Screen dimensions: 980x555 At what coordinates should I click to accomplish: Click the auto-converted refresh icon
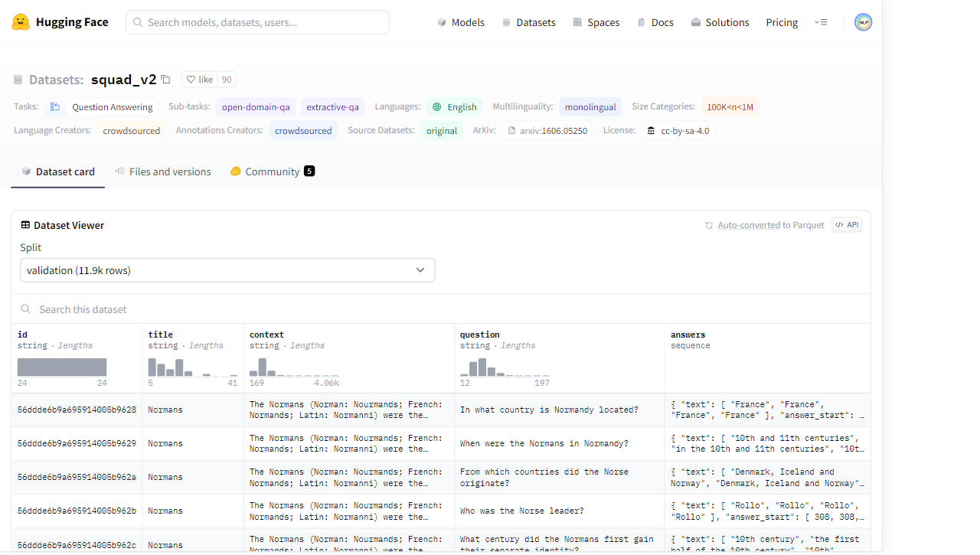709,225
